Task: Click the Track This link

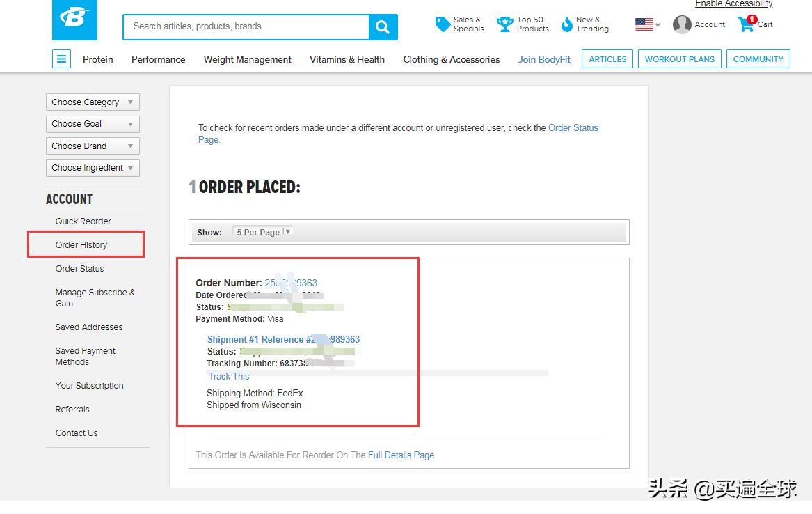Action: coord(229,377)
